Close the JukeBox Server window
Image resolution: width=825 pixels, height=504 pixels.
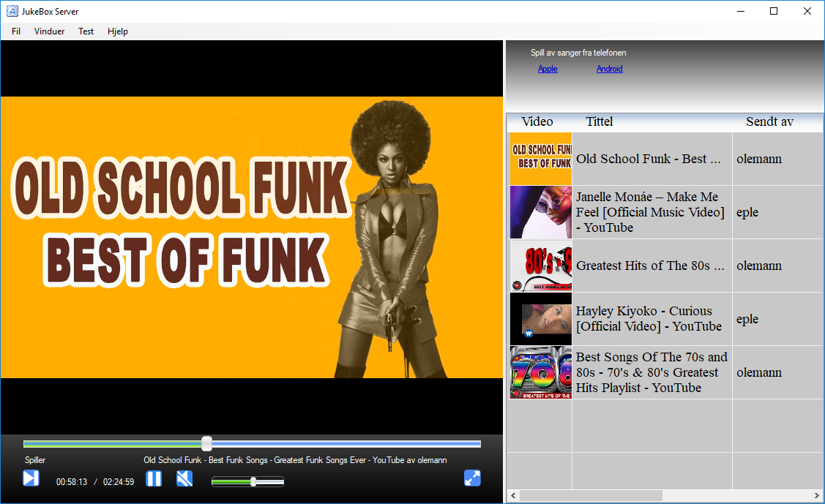pos(807,11)
